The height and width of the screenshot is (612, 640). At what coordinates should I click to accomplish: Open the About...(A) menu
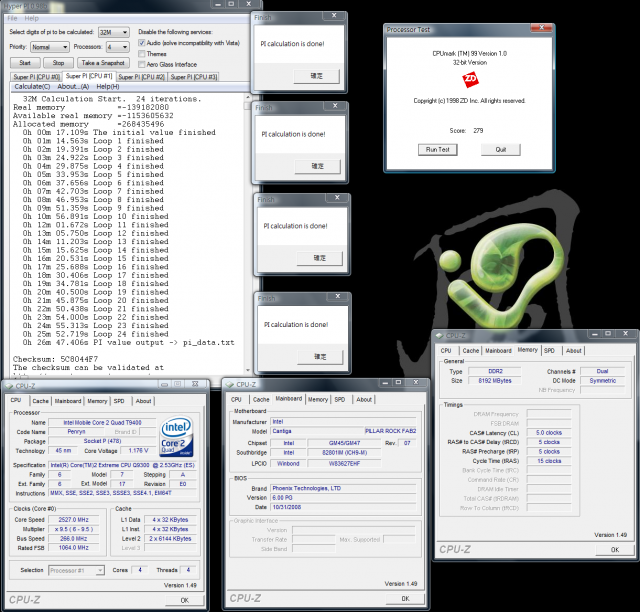pos(73,87)
